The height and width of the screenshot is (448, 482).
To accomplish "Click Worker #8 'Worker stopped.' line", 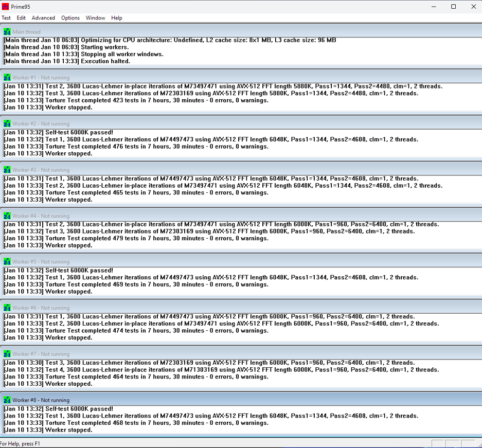I will pyautogui.click(x=48, y=429).
